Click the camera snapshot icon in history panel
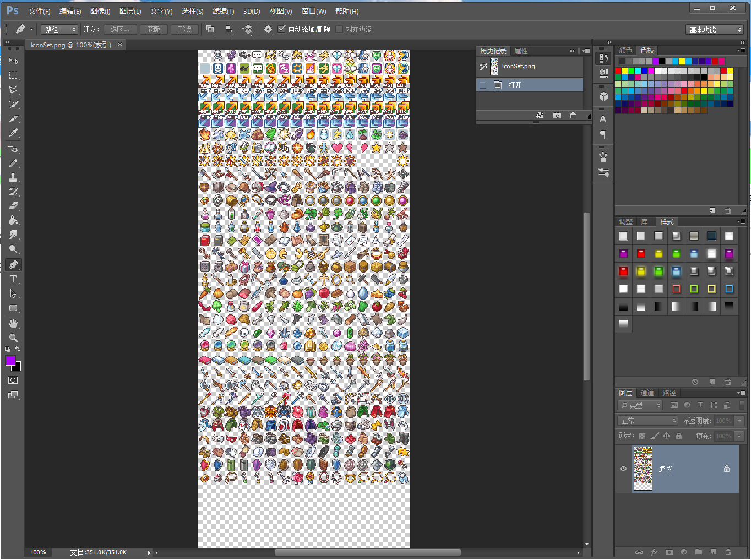This screenshot has width=751, height=560. pos(557,116)
